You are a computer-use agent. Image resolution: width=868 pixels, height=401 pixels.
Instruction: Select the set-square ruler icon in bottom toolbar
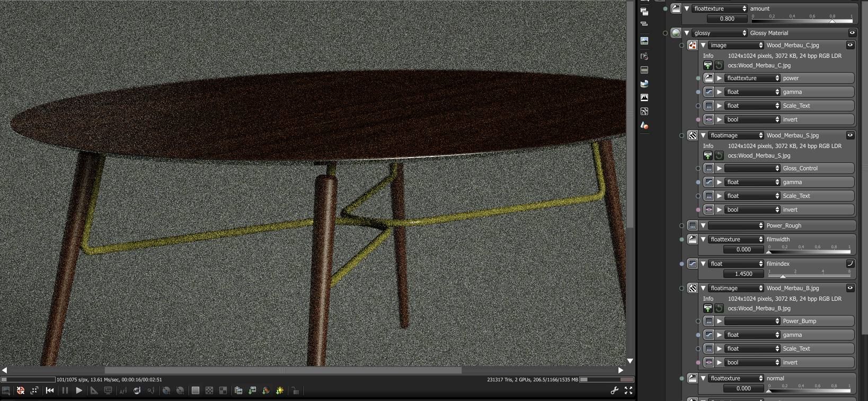coord(94,390)
